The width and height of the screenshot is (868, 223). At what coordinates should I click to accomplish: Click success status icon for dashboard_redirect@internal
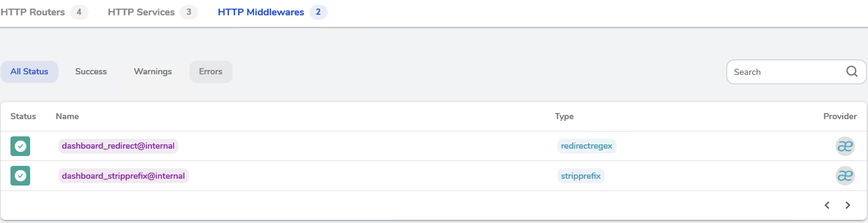20,146
